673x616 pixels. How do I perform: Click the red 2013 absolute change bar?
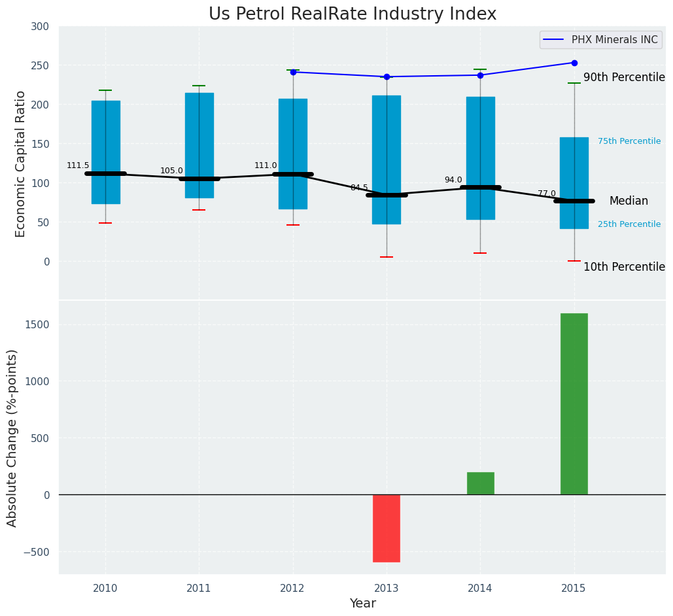coord(387,528)
